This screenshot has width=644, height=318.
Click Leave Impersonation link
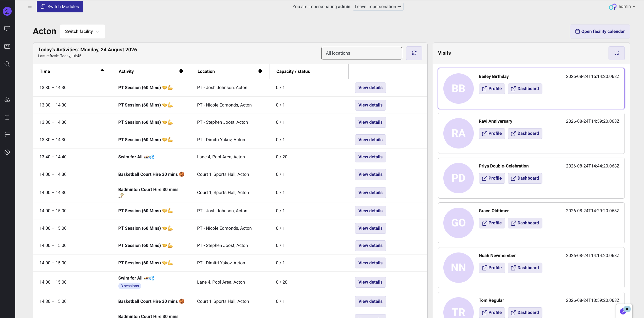click(x=378, y=7)
